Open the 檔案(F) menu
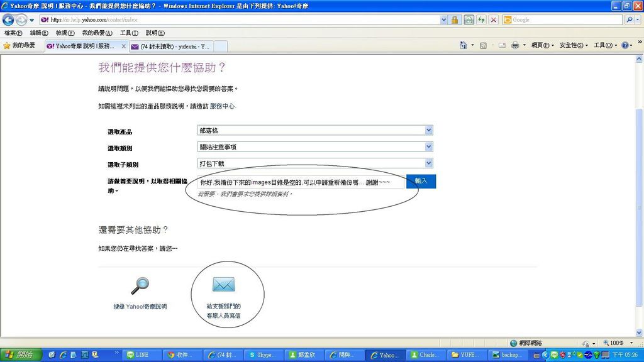Viewport: 644px width, 362px height. click(x=13, y=33)
